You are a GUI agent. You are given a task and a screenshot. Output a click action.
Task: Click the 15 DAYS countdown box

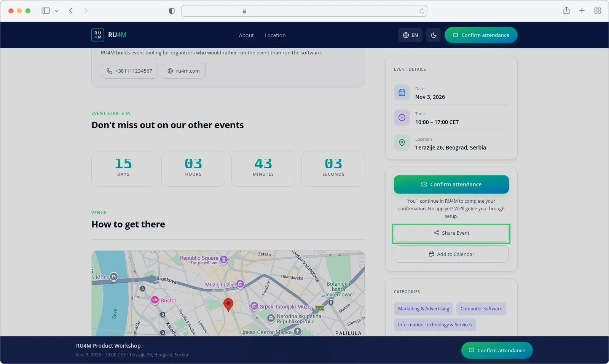123,169
